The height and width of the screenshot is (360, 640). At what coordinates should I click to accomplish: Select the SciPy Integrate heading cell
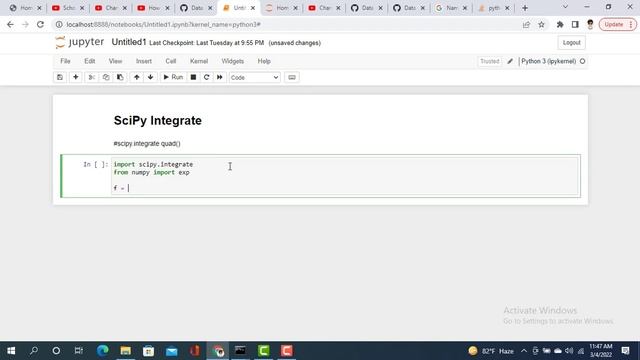tap(158, 120)
